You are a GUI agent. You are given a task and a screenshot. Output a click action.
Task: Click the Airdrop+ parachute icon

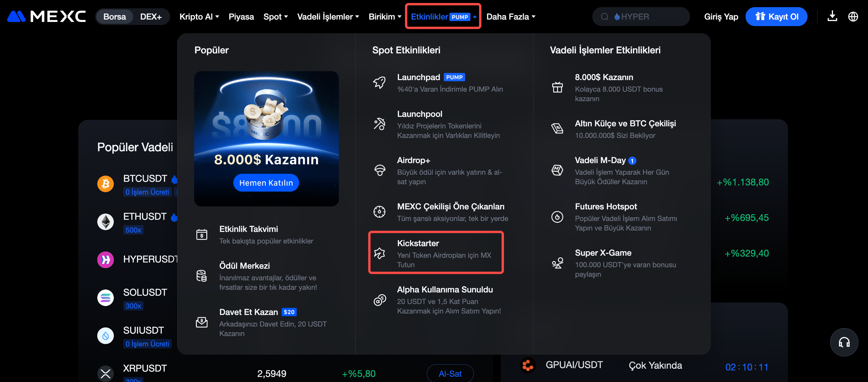point(379,170)
